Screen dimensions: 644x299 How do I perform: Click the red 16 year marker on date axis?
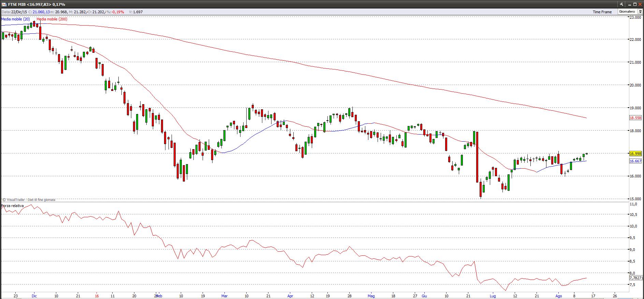[97, 296]
